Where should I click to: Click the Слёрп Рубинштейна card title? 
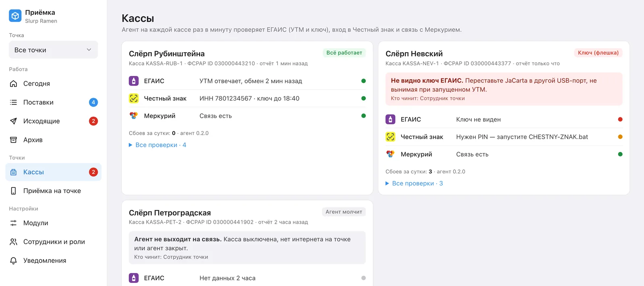pyautogui.click(x=167, y=53)
